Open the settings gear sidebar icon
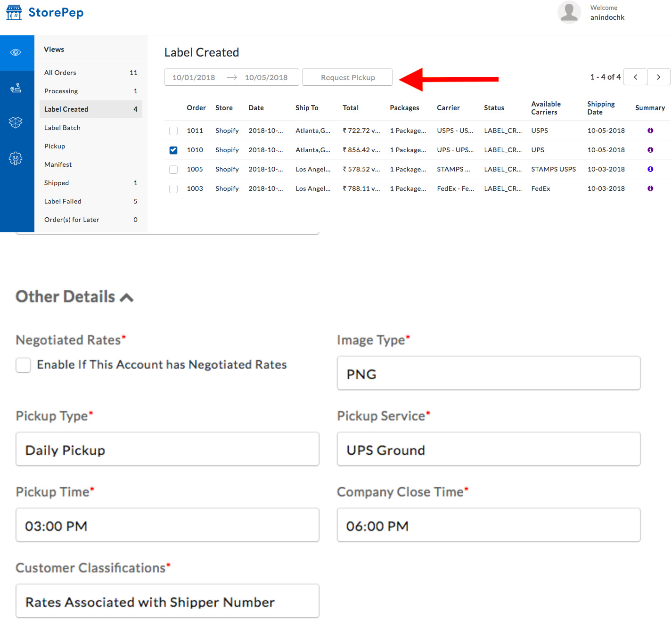The width and height of the screenshot is (672, 638). click(16, 158)
